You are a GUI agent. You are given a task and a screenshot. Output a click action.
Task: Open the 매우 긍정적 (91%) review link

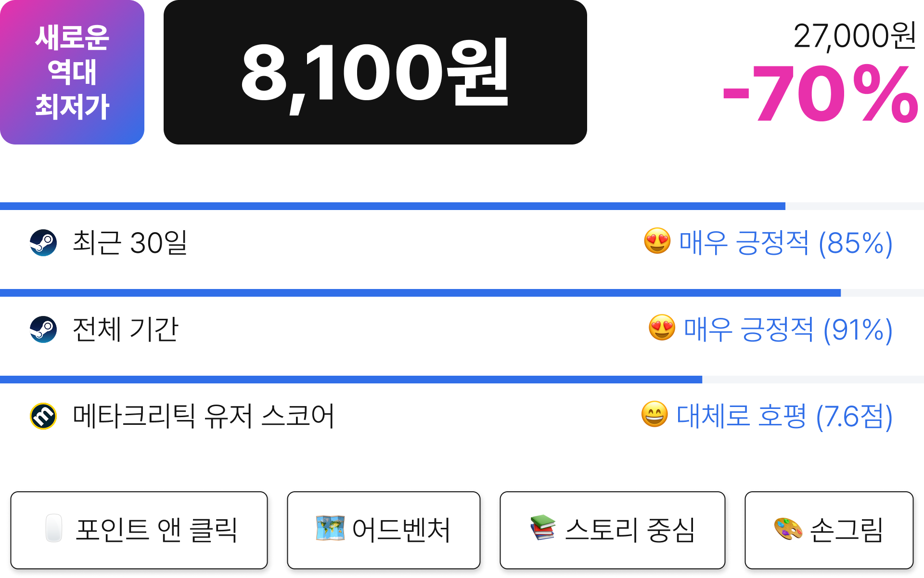(788, 329)
